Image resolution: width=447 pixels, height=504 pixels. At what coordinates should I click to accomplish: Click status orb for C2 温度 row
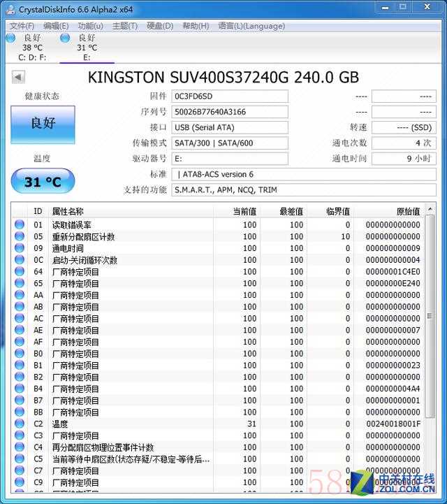(x=20, y=424)
